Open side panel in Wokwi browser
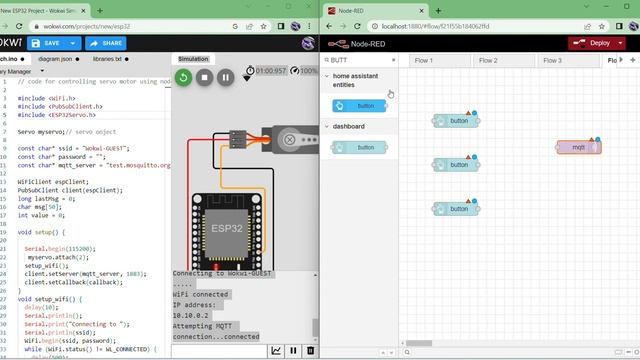This screenshot has height=360, width=640. coord(281,27)
